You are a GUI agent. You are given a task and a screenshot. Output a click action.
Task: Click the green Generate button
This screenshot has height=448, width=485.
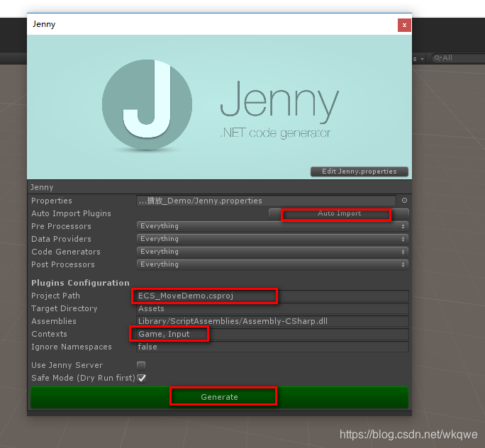click(x=219, y=397)
